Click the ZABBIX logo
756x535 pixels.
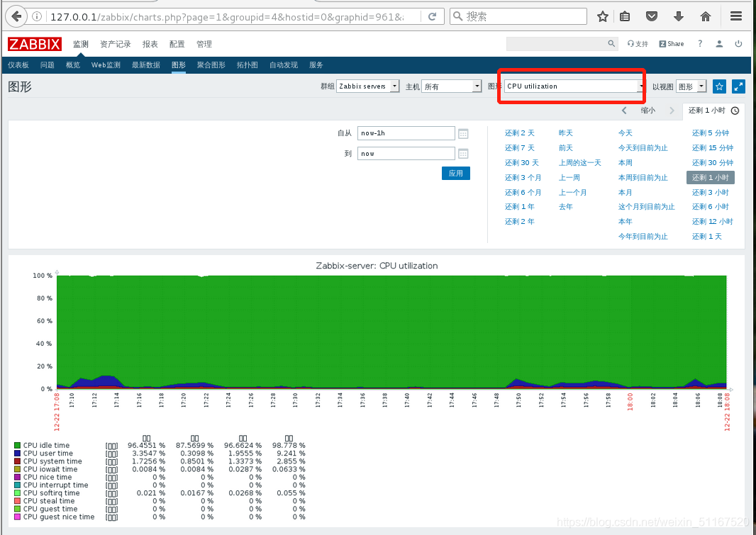point(34,45)
